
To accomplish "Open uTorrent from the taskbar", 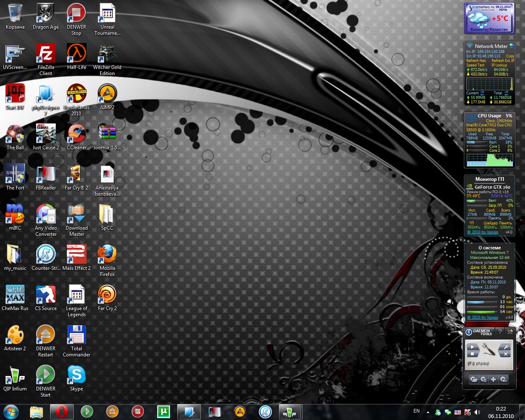I will point(163,411).
